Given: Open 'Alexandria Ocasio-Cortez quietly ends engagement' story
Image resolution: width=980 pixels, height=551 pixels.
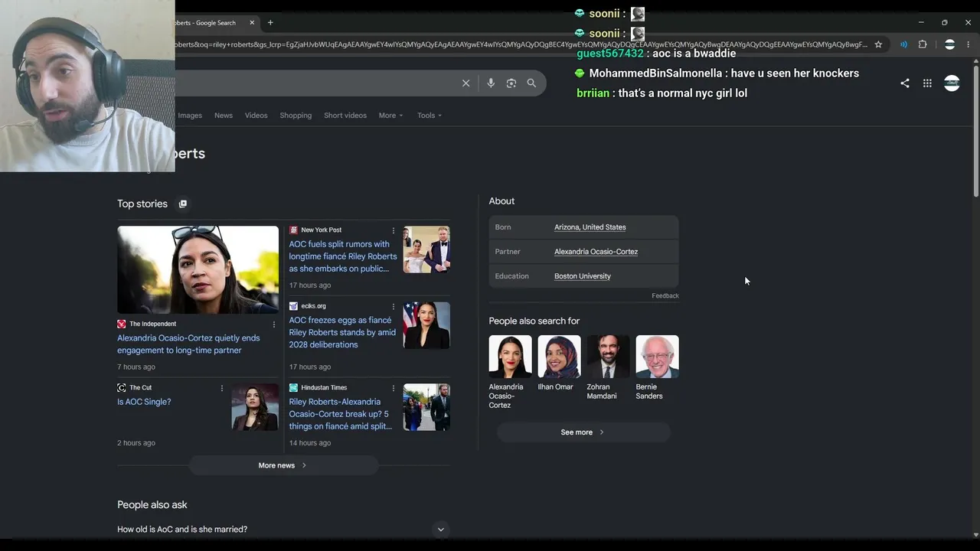Looking at the screenshot, I should click(x=188, y=344).
